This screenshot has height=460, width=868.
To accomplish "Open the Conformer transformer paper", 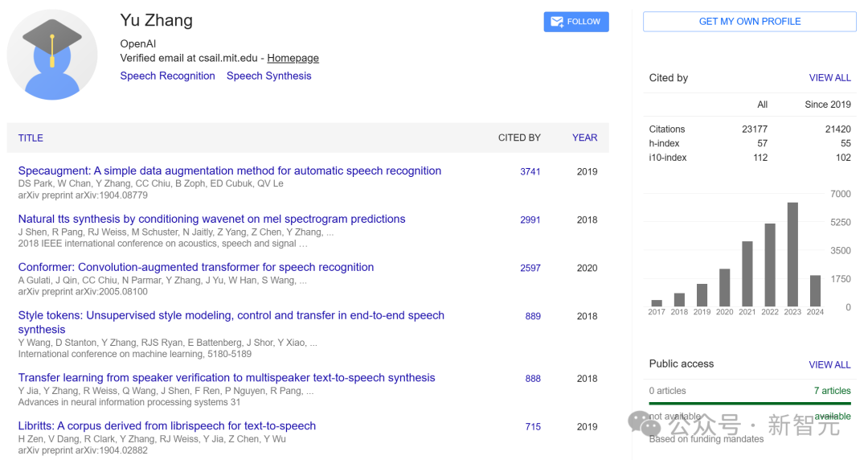I will point(195,267).
